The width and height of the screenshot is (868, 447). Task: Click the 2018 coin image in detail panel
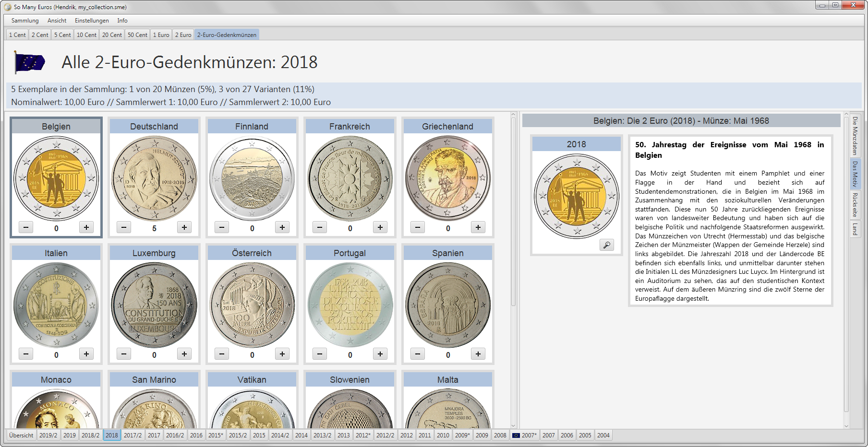(577, 196)
